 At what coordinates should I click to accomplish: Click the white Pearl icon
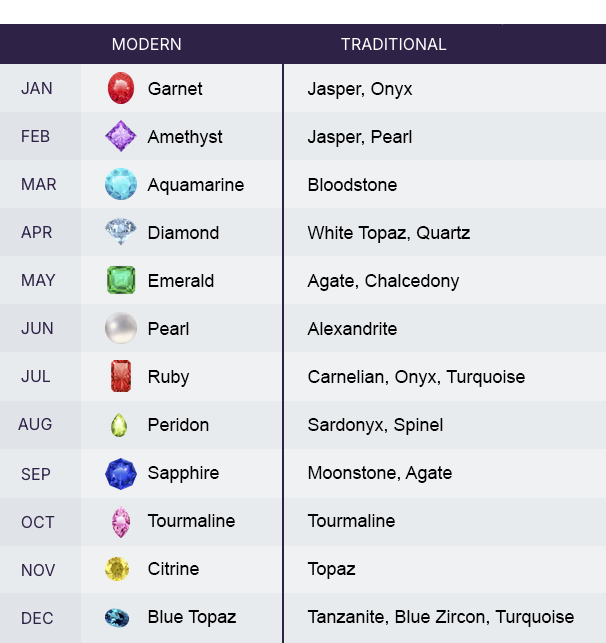pyautogui.click(x=121, y=328)
